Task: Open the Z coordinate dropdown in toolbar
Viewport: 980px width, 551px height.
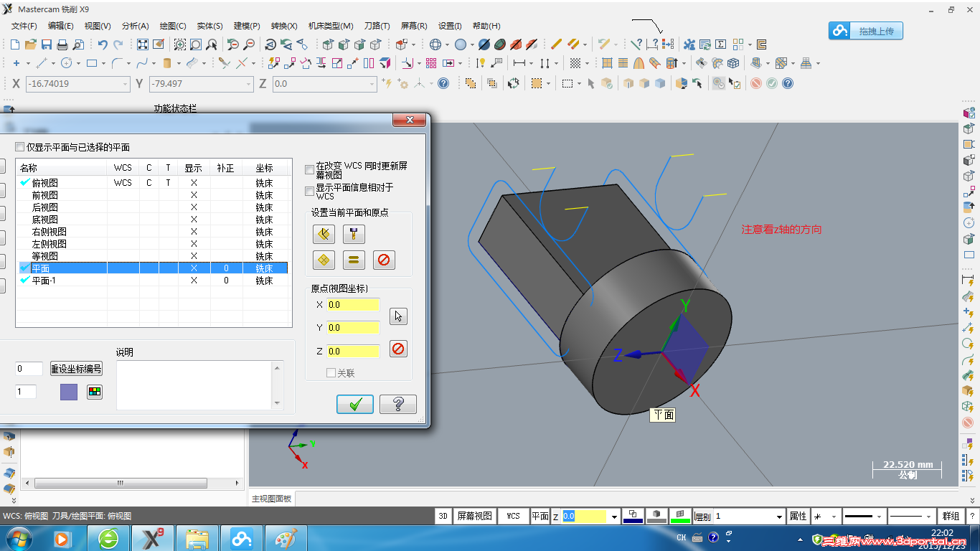Action: tap(372, 84)
